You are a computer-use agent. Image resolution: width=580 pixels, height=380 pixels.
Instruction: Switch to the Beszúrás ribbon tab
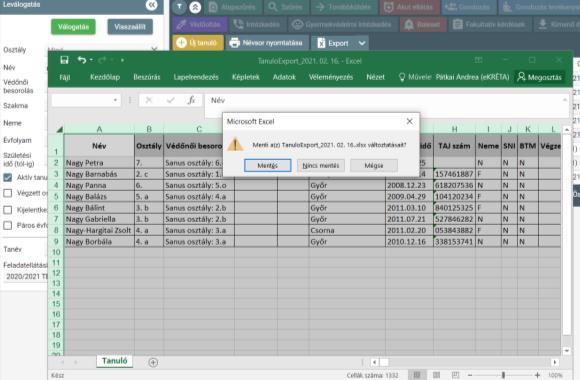[147, 77]
